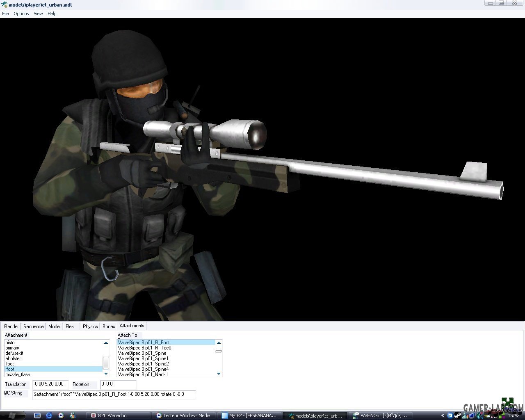Open MSN Messenger quick launch icon
This screenshot has height=420, width=525.
pyautogui.click(x=73, y=415)
